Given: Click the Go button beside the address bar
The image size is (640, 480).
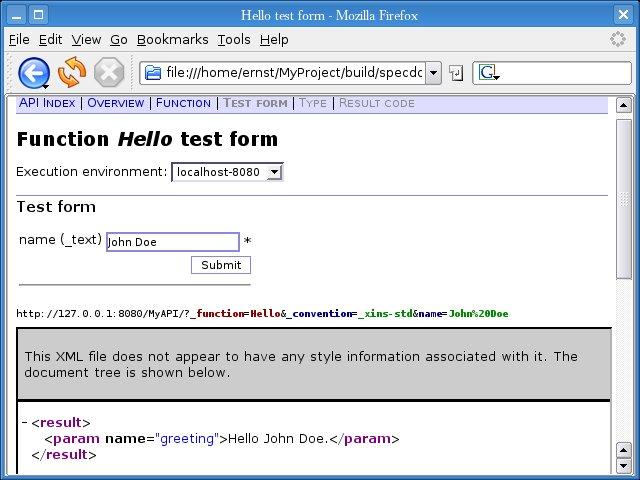Looking at the screenshot, I should point(456,73).
